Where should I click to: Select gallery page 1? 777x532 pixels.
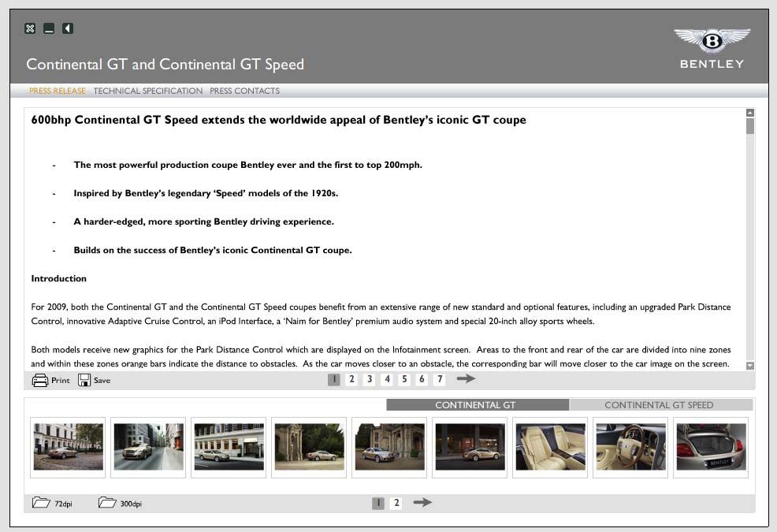click(378, 504)
